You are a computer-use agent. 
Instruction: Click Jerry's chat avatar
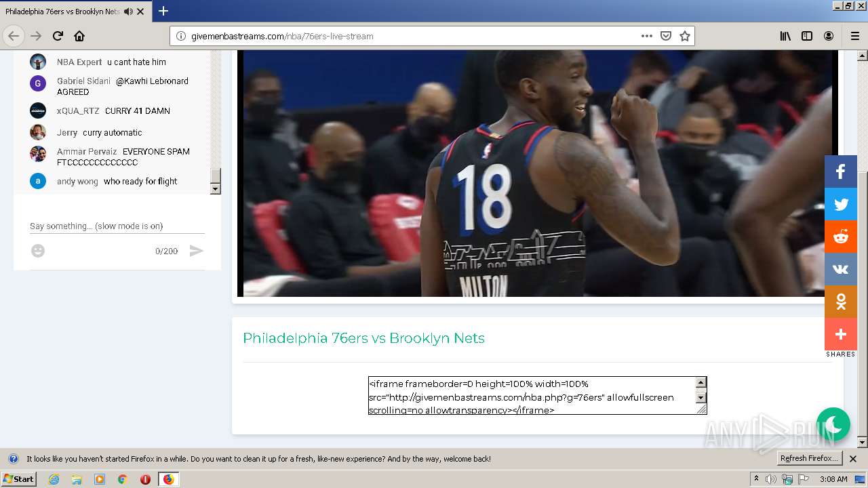pyautogui.click(x=38, y=132)
